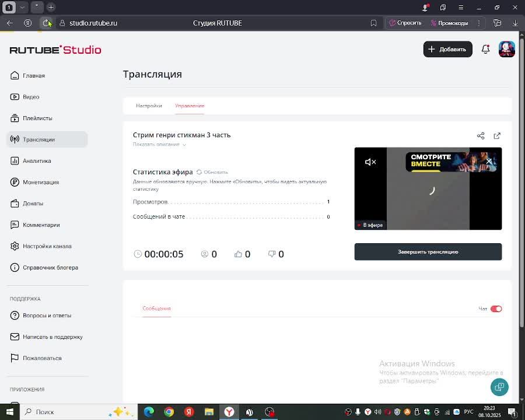525x420 pixels.
Task: Open Комментарии in the sidebar
Action: coord(35,225)
